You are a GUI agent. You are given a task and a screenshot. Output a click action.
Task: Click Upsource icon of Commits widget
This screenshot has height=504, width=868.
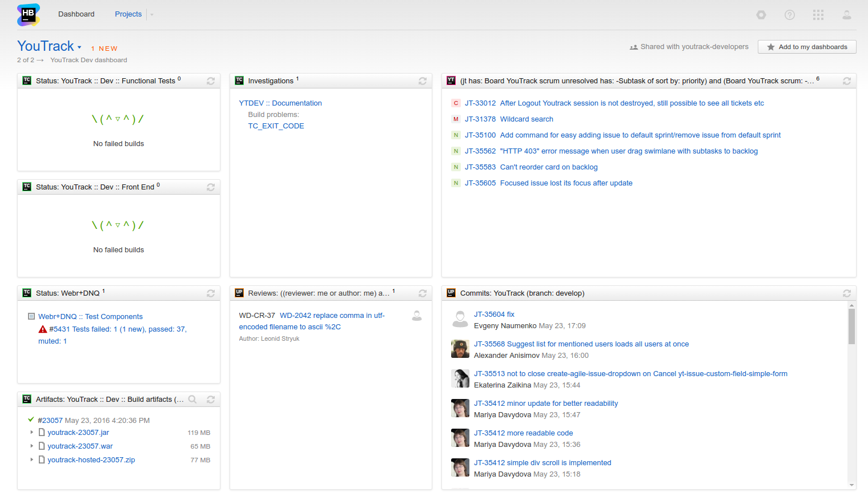click(x=451, y=293)
